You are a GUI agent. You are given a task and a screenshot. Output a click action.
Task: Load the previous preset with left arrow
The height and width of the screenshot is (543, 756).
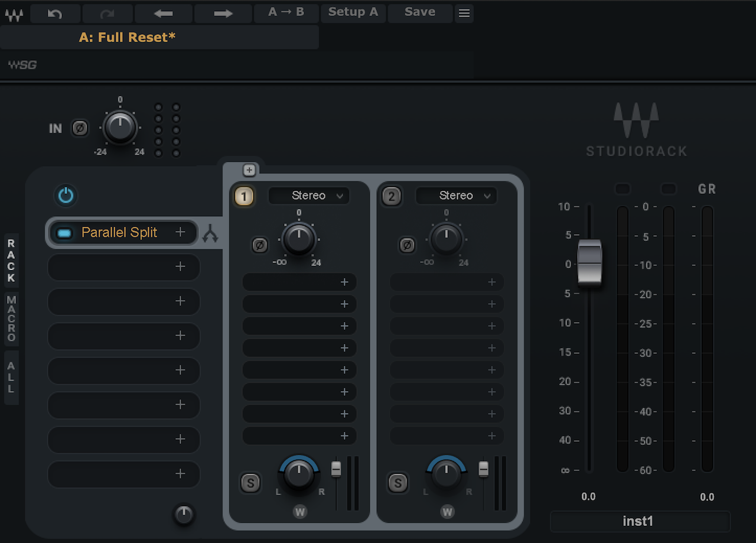coord(164,14)
